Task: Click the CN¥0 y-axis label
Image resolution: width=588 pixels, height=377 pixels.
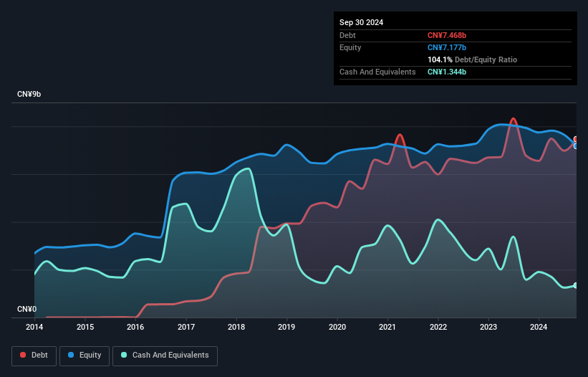Action: click(x=27, y=309)
